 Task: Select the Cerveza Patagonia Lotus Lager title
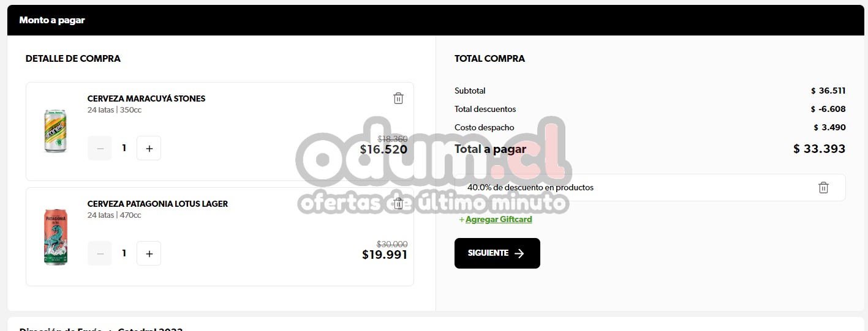[157, 204]
